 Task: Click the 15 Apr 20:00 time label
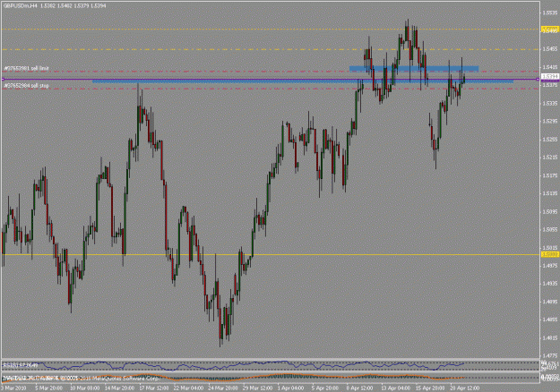click(430, 388)
